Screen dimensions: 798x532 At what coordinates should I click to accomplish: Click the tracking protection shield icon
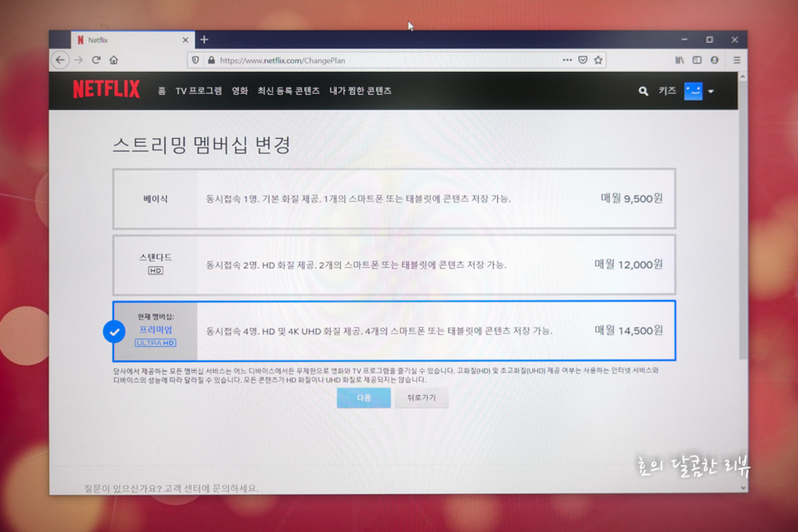[x=196, y=60]
